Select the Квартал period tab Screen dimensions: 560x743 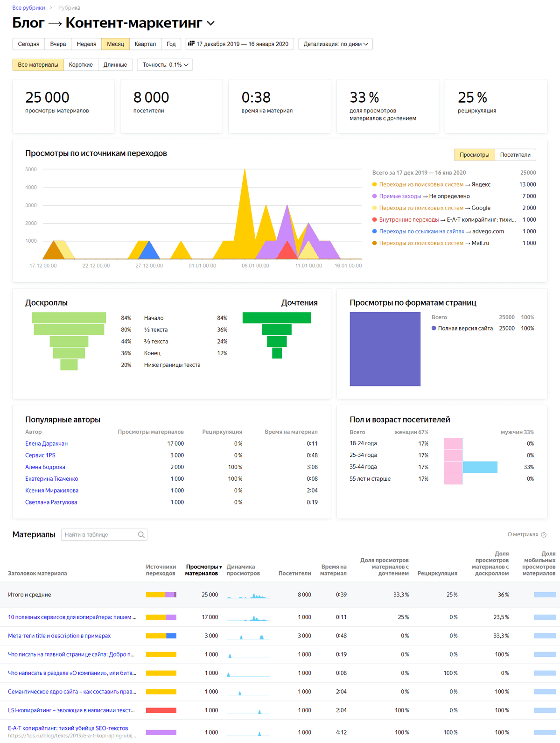(145, 44)
